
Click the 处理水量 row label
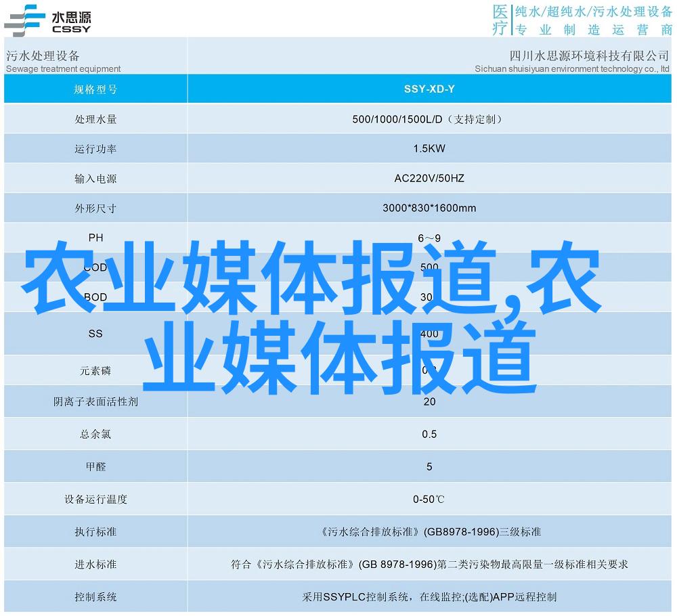pos(95,119)
